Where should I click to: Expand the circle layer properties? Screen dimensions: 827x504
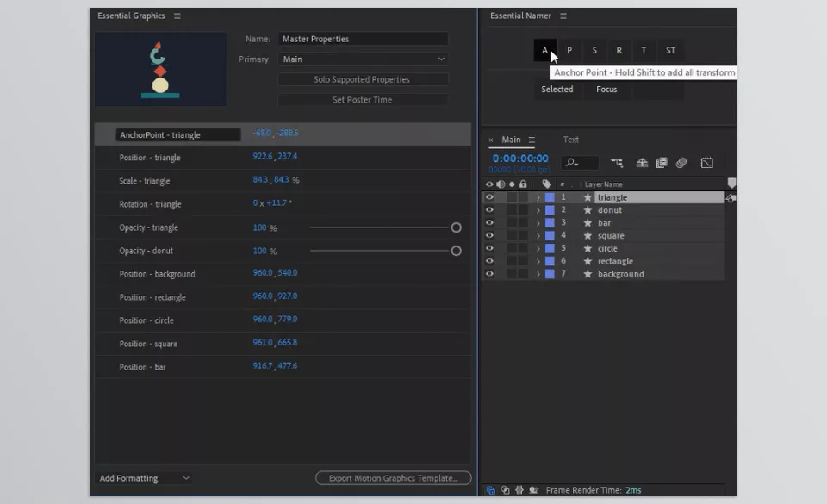pyautogui.click(x=538, y=248)
